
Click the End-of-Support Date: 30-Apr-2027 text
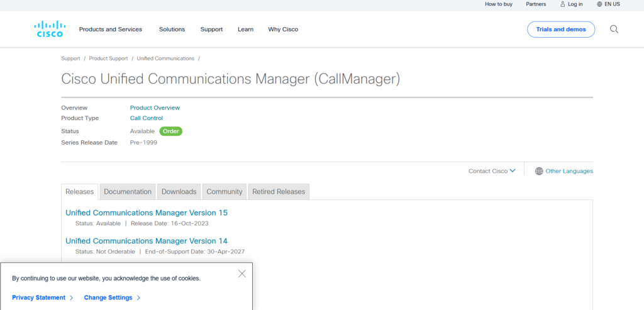pos(195,252)
